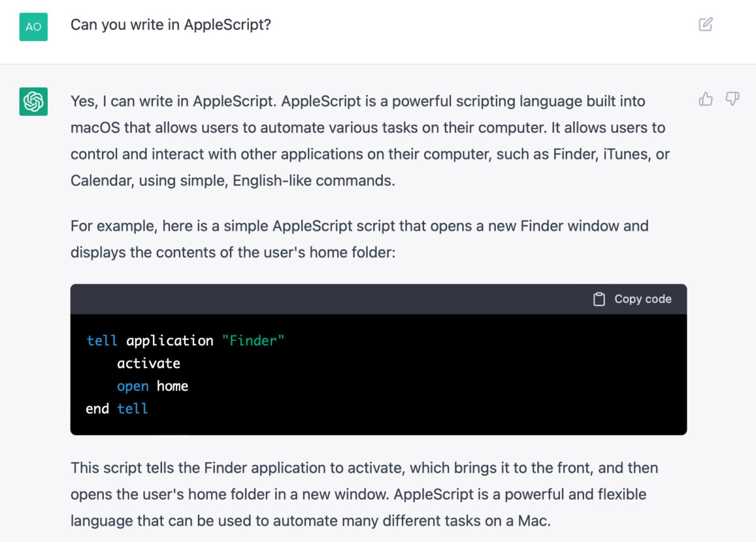Click the edit message pencil icon
This screenshot has height=542, width=756.
pyautogui.click(x=706, y=25)
